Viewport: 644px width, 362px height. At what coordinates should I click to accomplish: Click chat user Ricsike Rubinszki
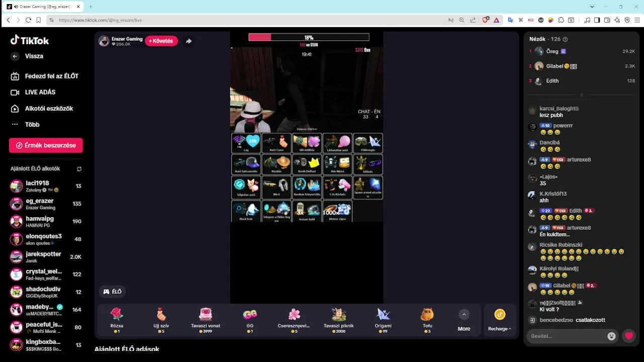pos(561,245)
